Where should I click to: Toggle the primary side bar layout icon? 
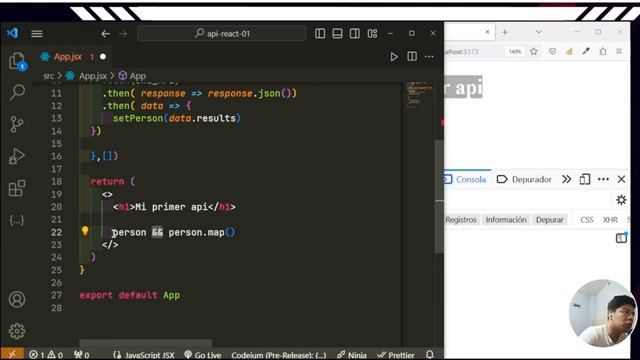[320, 33]
